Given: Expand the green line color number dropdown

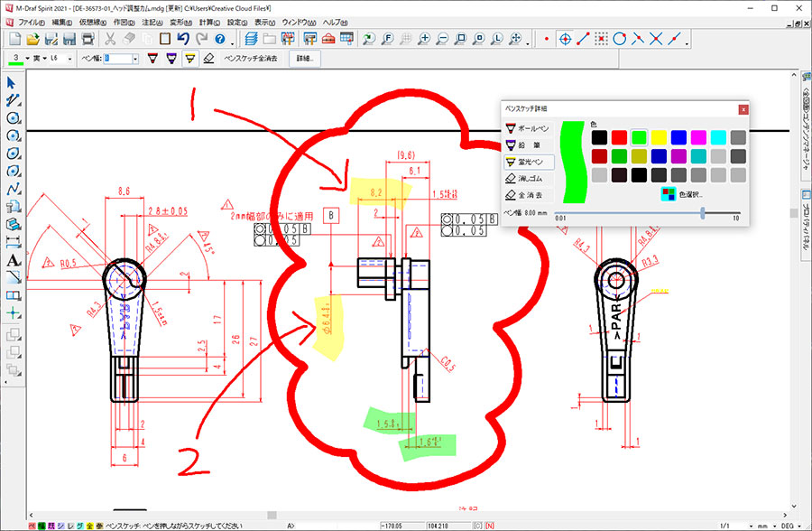Looking at the screenshot, I should click(27, 59).
